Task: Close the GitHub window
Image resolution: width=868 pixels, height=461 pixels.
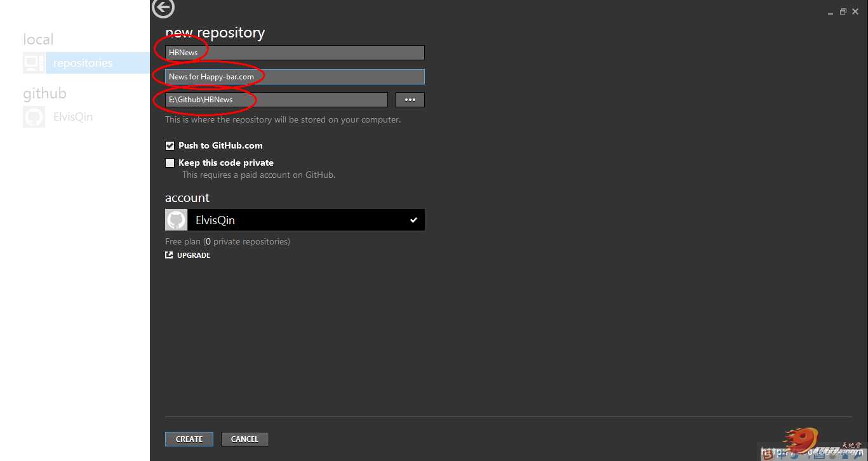Action: pos(855,11)
